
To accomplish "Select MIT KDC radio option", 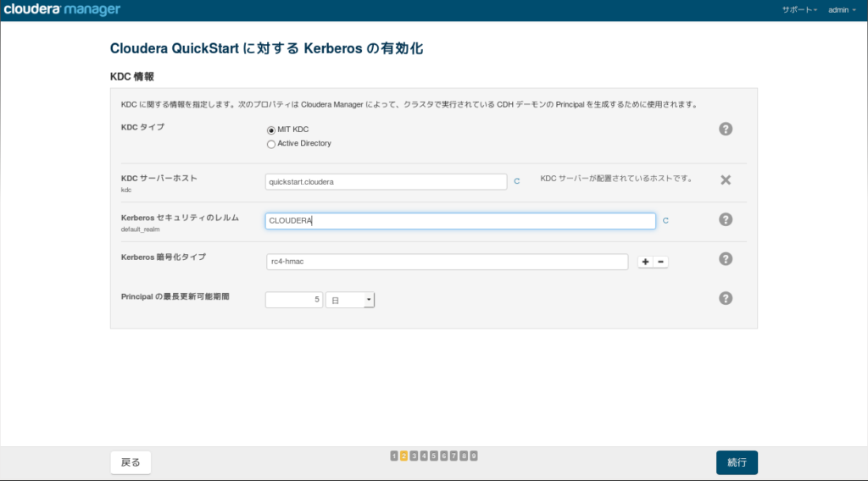I will tap(270, 130).
